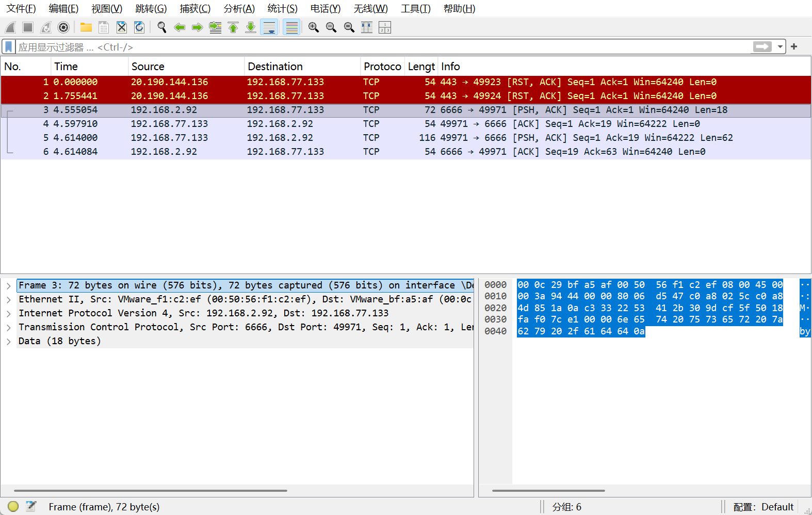The height and width of the screenshot is (515, 812).
Task: Open display filter bookmarks icon
Action: point(9,47)
